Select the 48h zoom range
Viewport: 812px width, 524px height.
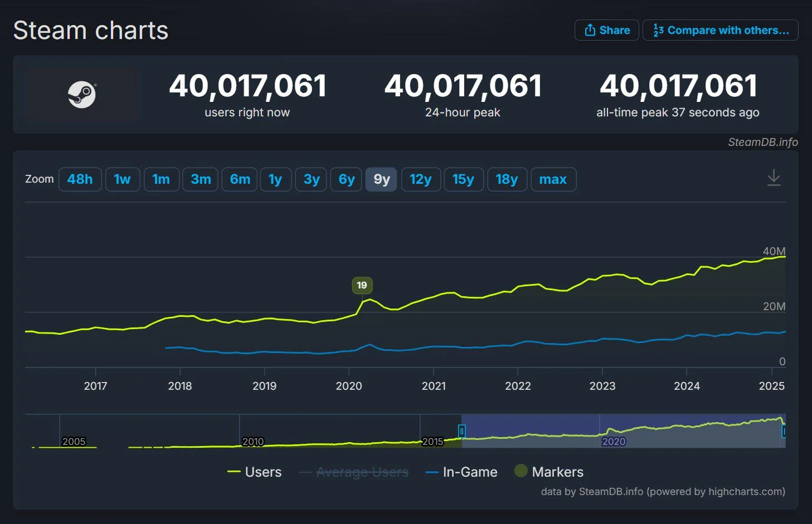[x=80, y=179]
